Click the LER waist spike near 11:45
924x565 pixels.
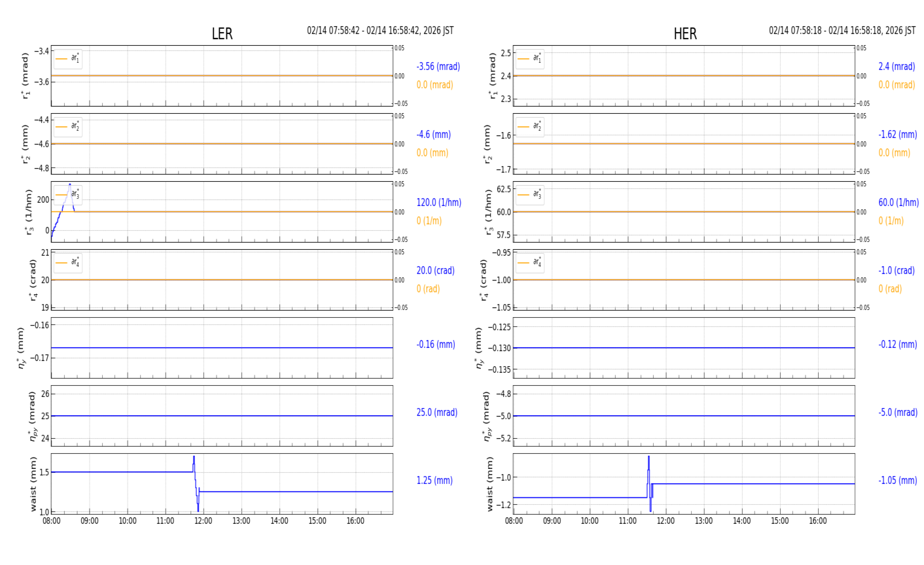[x=194, y=458]
